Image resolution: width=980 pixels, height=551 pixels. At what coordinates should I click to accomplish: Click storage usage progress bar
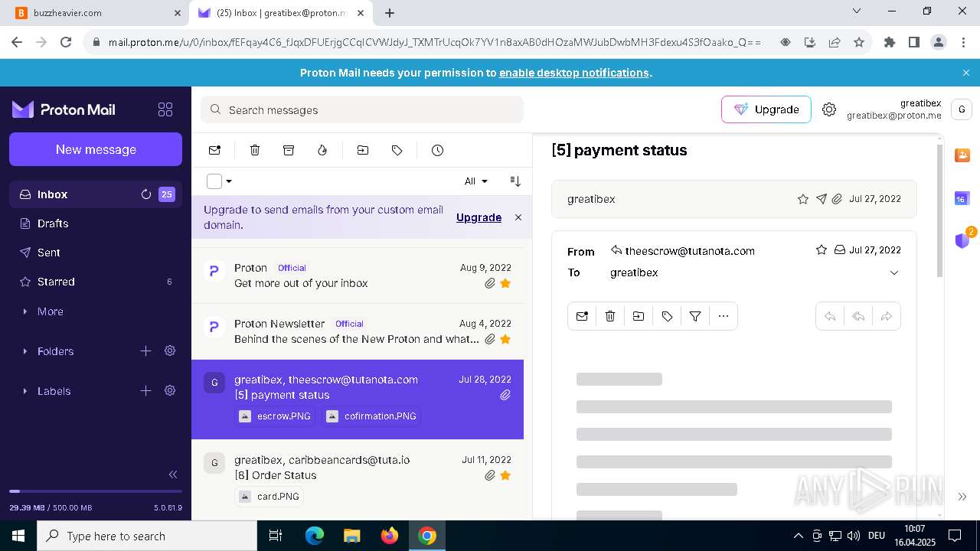(96, 491)
